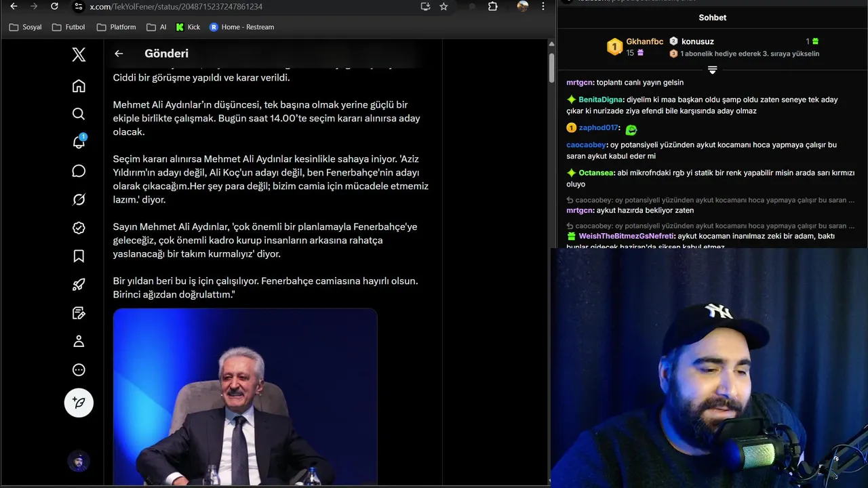Open the Bookmarks icon in X sidebar

click(x=79, y=256)
